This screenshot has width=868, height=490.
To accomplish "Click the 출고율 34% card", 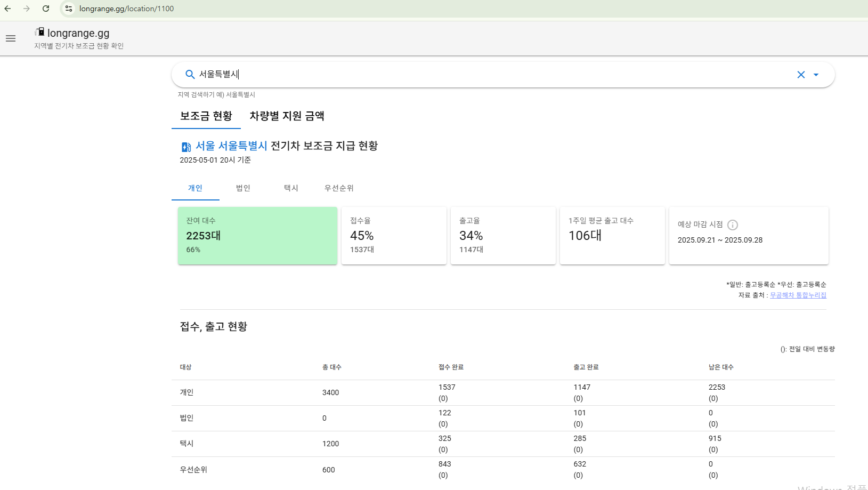I will tap(503, 236).
